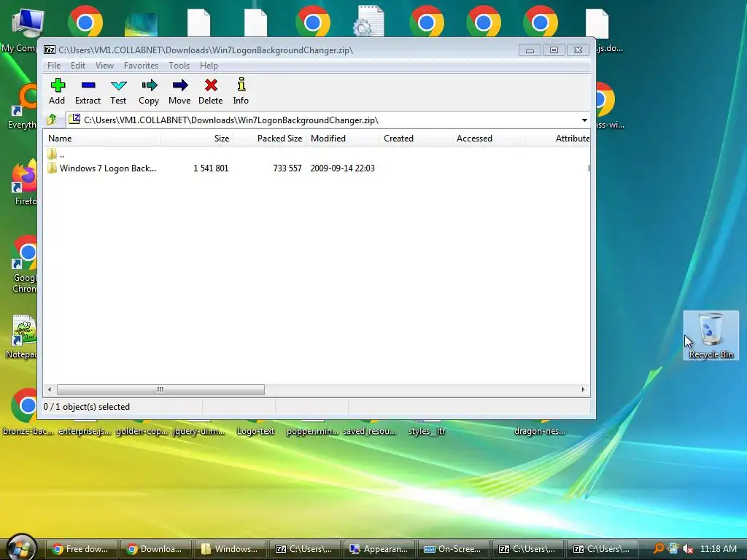747x560 pixels.
Task: Sort by the Attributes column header
Action: pyautogui.click(x=557, y=139)
